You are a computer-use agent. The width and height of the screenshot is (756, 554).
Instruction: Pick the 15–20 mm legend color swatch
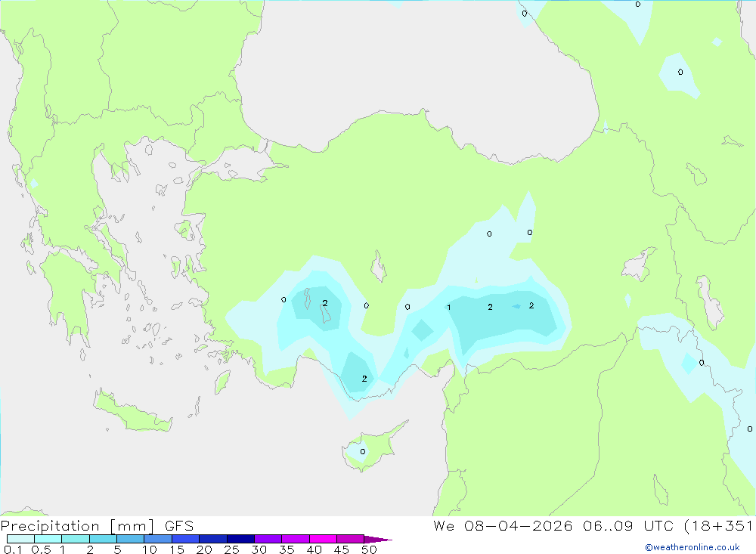pos(186,539)
